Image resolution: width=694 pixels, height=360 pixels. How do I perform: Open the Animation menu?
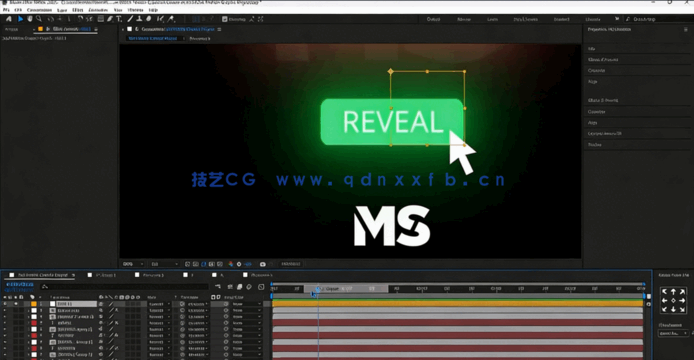tap(98, 10)
